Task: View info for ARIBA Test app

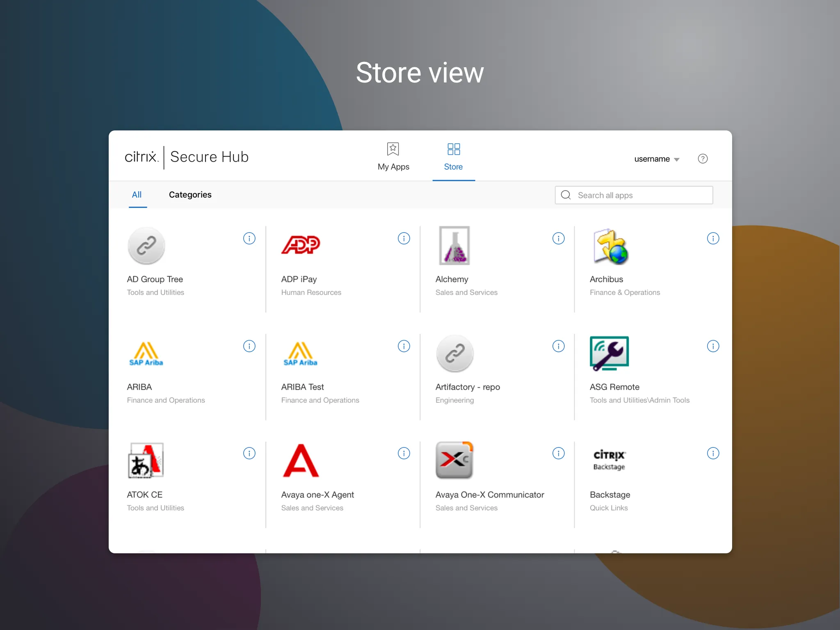Action: (x=403, y=345)
